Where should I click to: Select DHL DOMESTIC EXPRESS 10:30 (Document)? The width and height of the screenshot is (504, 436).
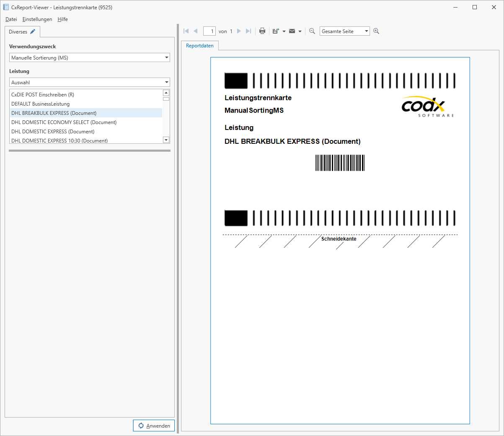click(x=86, y=140)
